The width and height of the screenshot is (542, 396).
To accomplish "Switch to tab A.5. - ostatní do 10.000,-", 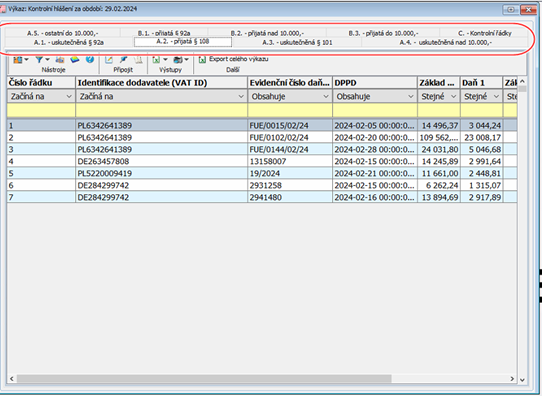I will tap(63, 33).
